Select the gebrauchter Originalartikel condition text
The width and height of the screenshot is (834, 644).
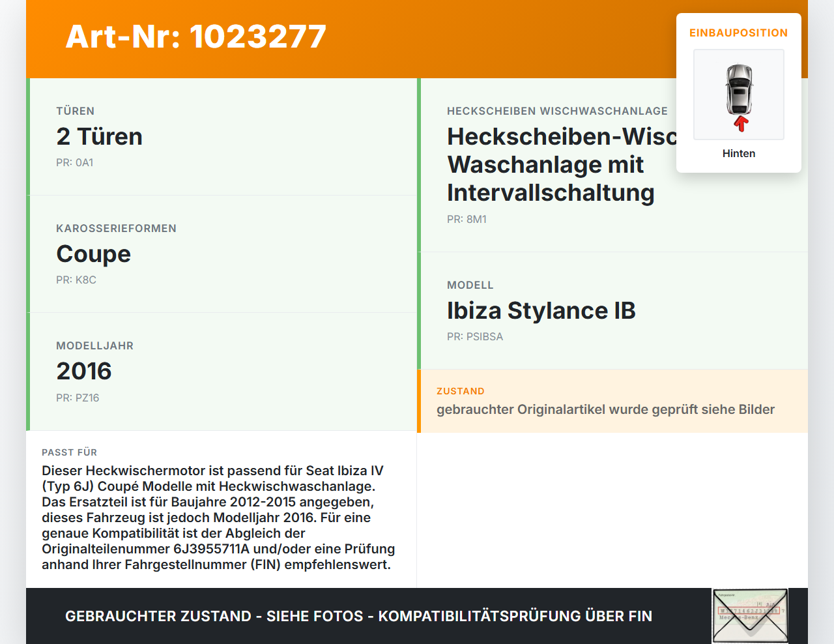point(605,409)
